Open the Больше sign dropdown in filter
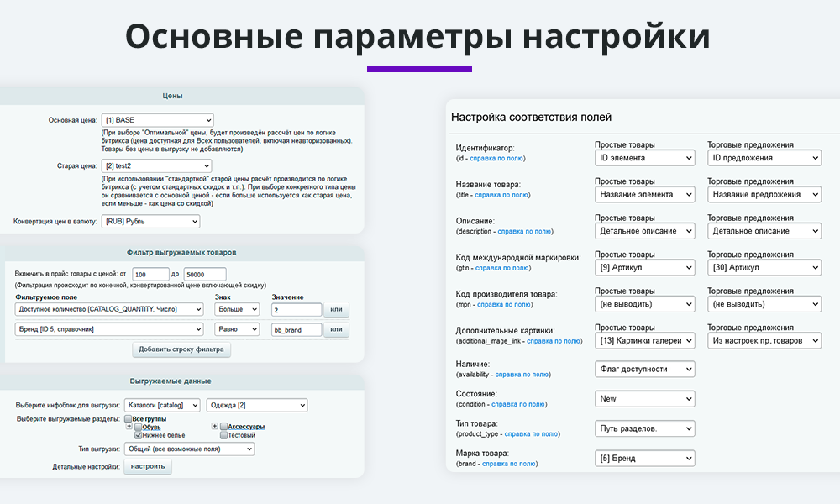The height and width of the screenshot is (504, 840). tap(237, 309)
